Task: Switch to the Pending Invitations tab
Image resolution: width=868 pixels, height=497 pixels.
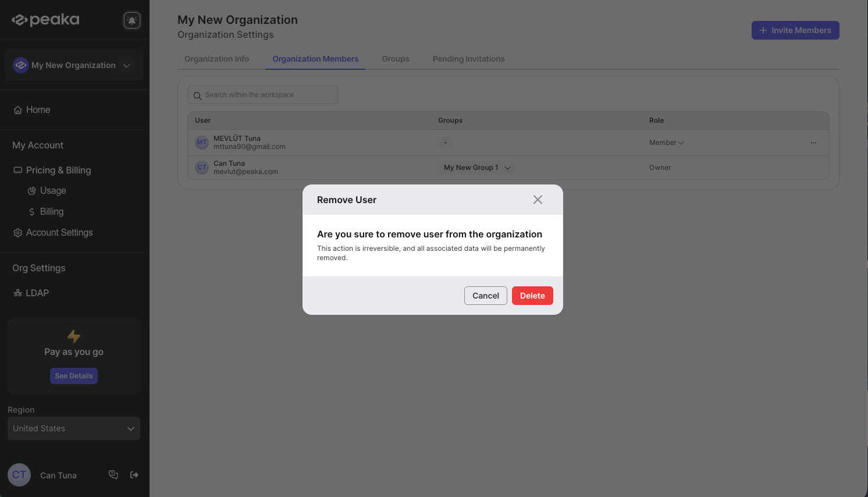Action: [468, 59]
